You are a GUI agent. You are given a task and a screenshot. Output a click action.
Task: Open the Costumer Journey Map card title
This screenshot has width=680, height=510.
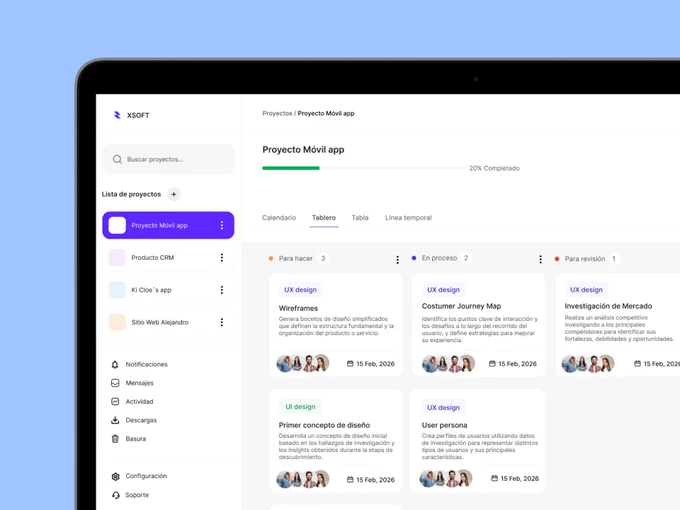tap(461, 306)
